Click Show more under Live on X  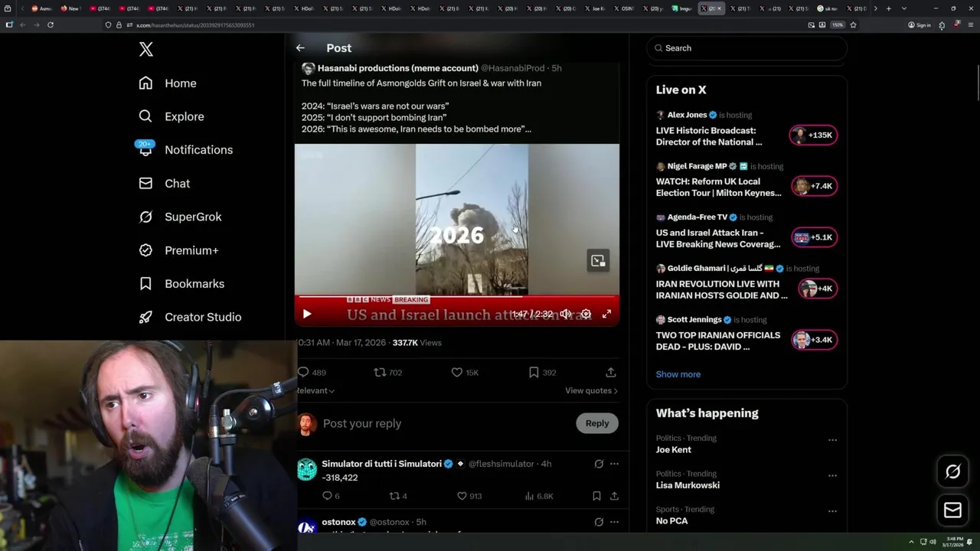678,374
